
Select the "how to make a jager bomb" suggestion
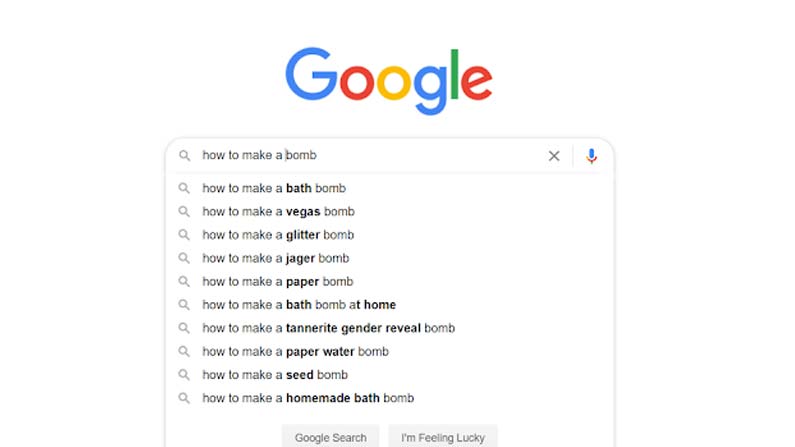[389, 258]
